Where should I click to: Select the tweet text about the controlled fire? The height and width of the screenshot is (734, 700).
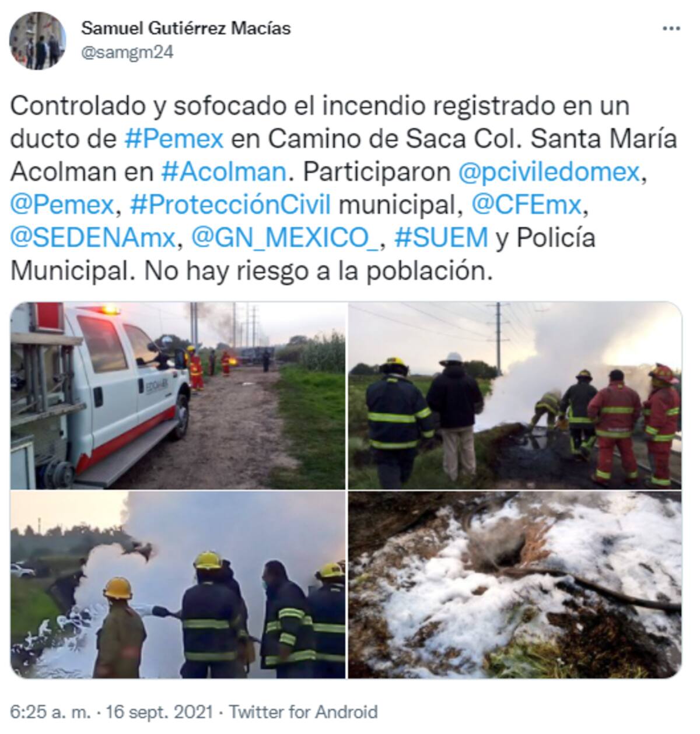[344, 188]
